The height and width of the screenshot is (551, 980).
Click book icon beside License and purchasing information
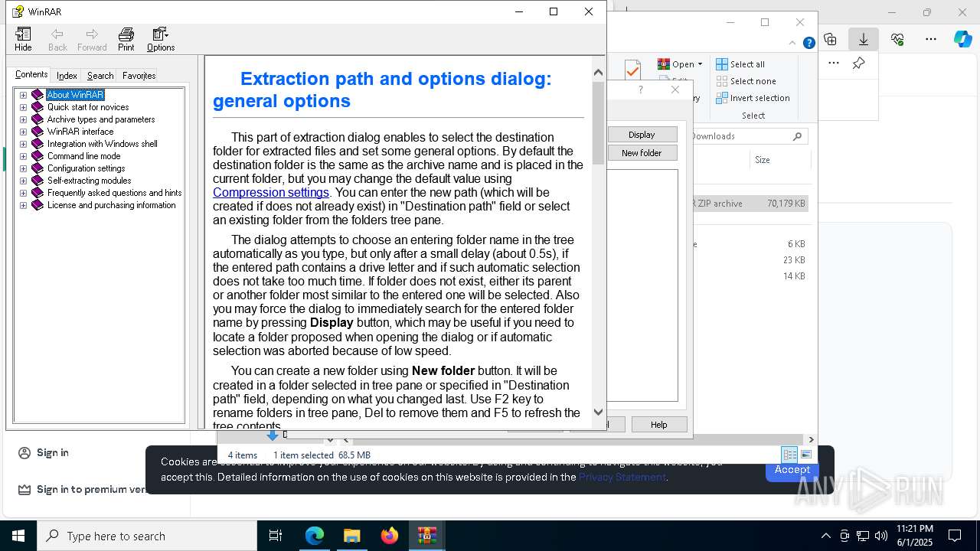[38, 205]
